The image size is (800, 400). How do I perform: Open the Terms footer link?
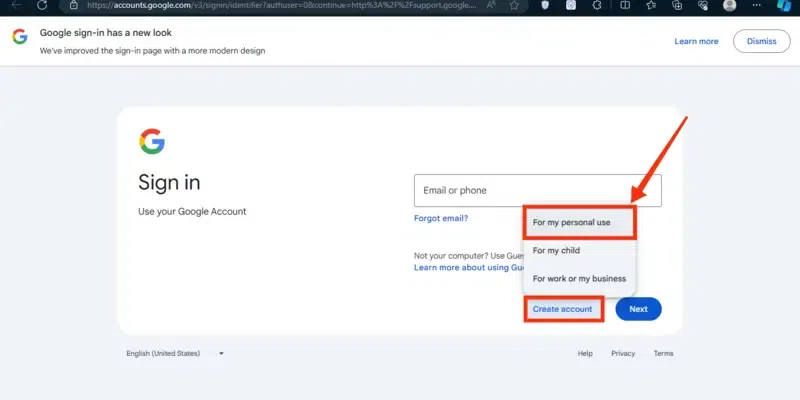[664, 353]
